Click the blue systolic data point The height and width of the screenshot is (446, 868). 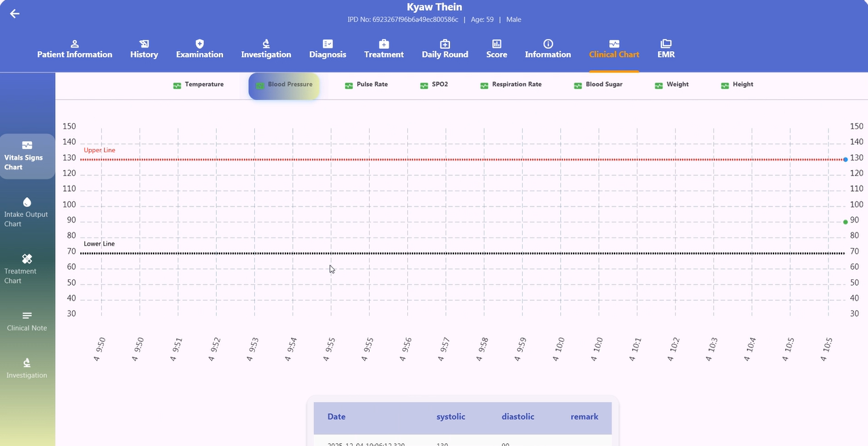point(846,159)
